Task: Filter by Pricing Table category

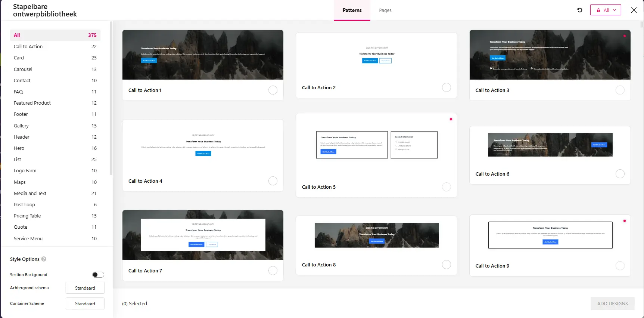Action: click(55, 216)
